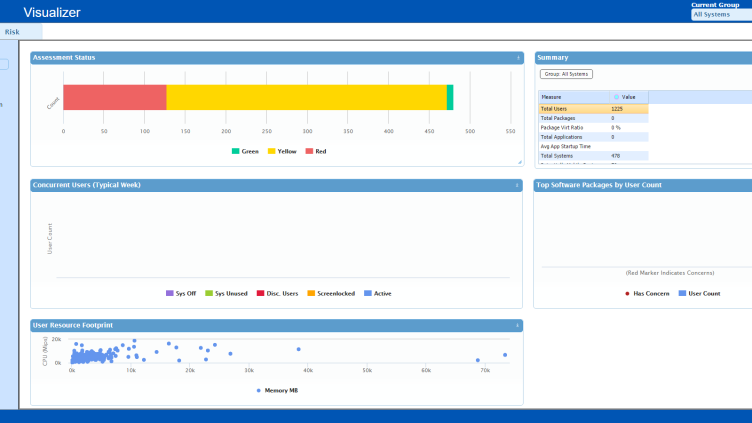Select the Avg App Startup Time row
The height and width of the screenshot is (423, 752).
(x=593, y=146)
